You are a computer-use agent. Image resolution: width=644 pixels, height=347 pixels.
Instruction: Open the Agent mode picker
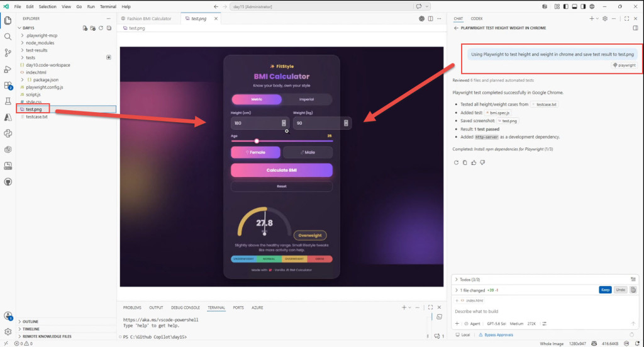(472, 324)
